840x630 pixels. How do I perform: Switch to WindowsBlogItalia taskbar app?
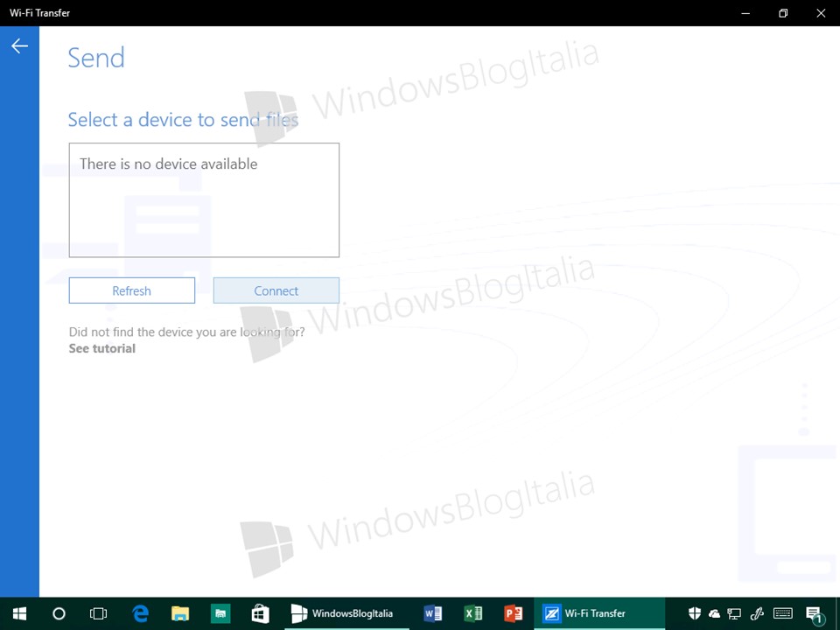click(346, 613)
